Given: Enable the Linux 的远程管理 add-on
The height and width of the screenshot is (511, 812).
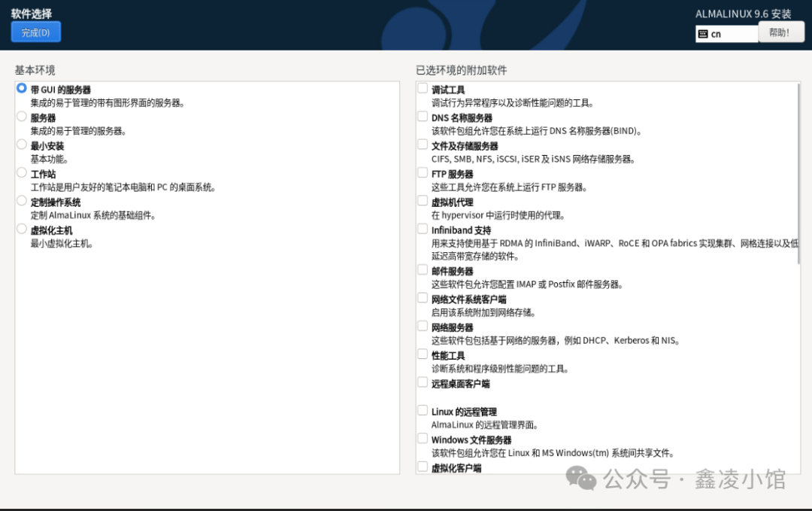Looking at the screenshot, I should coord(423,411).
